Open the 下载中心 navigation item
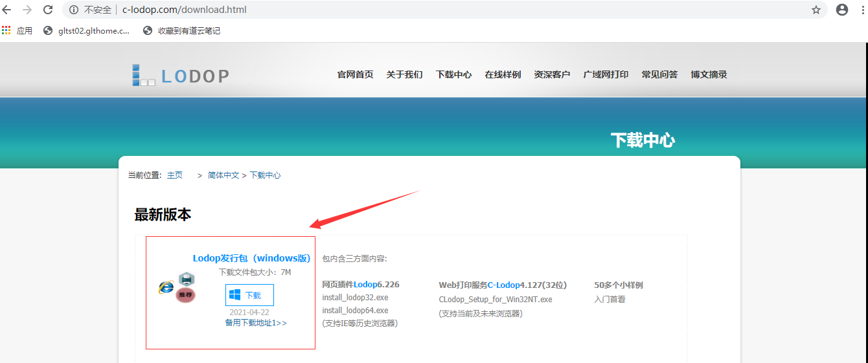The height and width of the screenshot is (363, 868). [x=453, y=74]
